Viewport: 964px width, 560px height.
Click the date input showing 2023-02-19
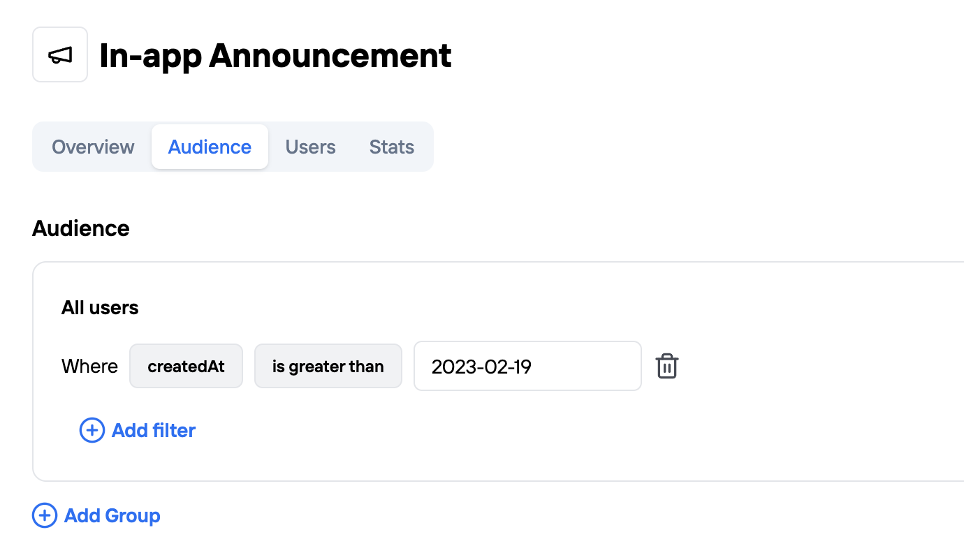click(527, 365)
